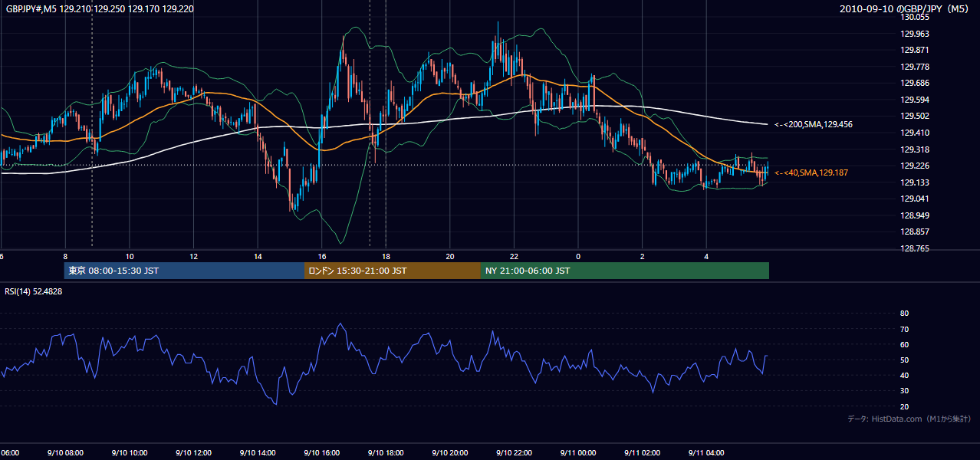Viewport: 980px width, 460px height.
Task: Click the RSI 40 level label
Action: coord(904,375)
